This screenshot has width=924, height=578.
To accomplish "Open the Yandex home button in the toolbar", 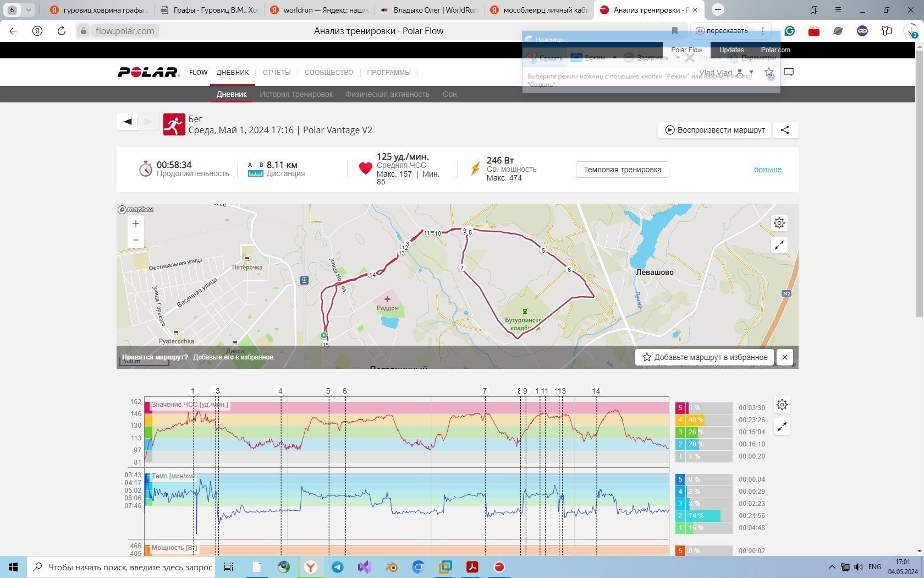I will 37,31.
